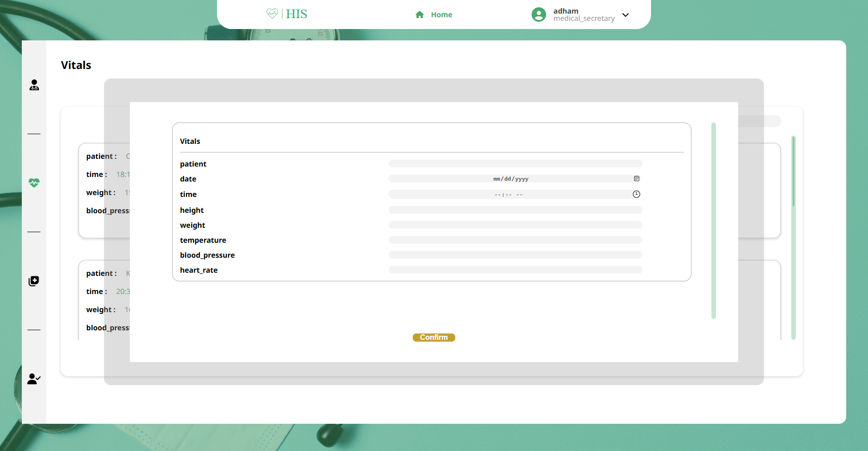Select the patient with stethoscope icon in sidebar
The height and width of the screenshot is (451, 868).
coord(35,85)
